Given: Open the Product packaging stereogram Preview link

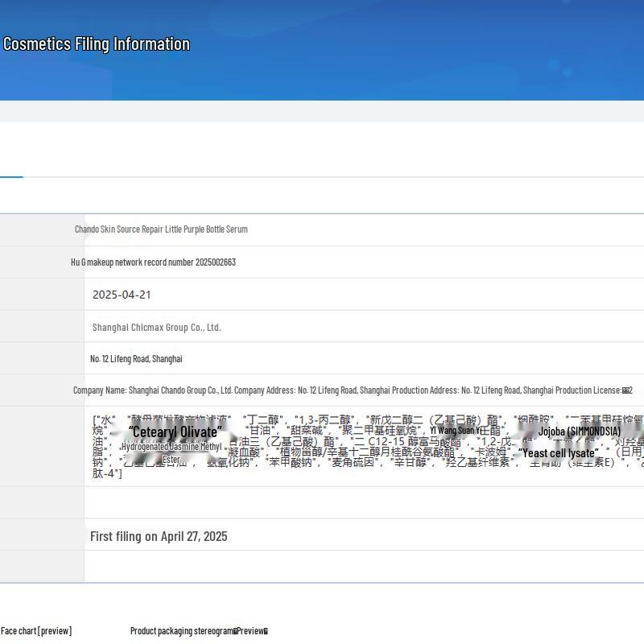Looking at the screenshot, I should tap(199, 631).
